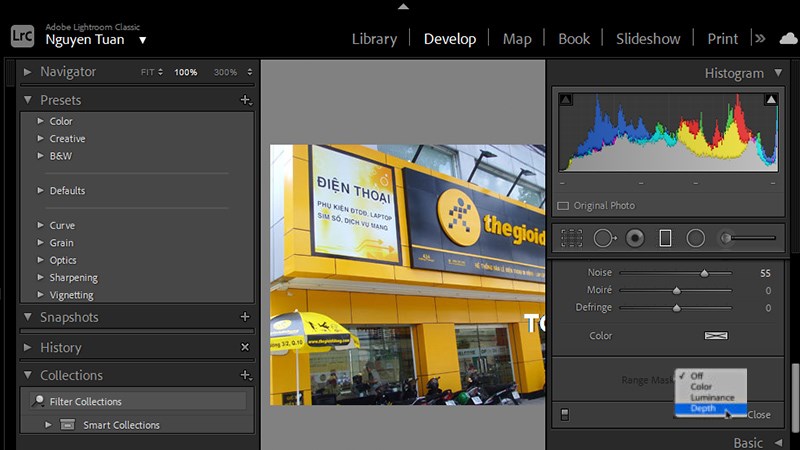Set Navigator zoom to 100%
The height and width of the screenshot is (450, 800).
[x=186, y=72]
